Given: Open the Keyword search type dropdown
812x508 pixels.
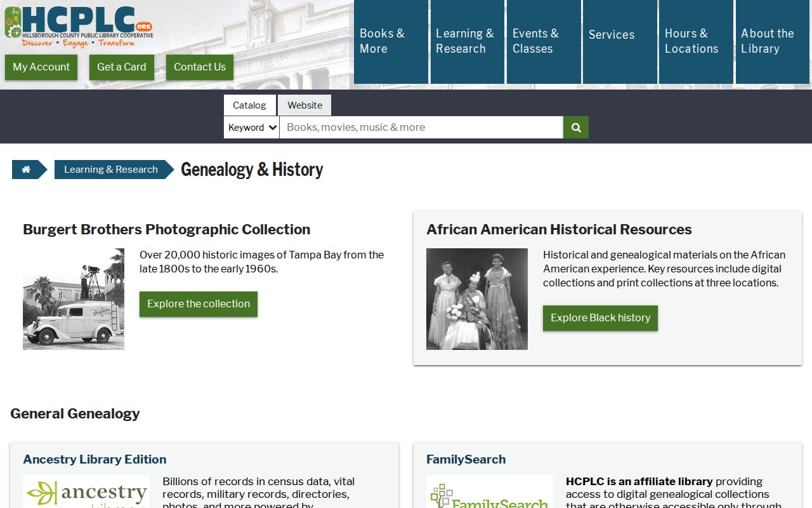Looking at the screenshot, I should [252, 127].
